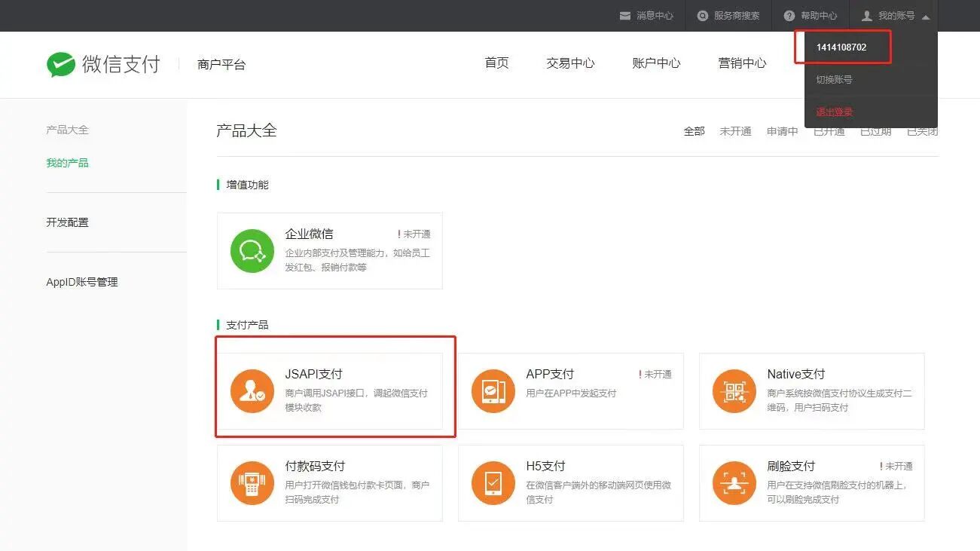The width and height of the screenshot is (980, 551).
Task: Open 服务商搜索 in the top bar
Action: tap(737, 15)
